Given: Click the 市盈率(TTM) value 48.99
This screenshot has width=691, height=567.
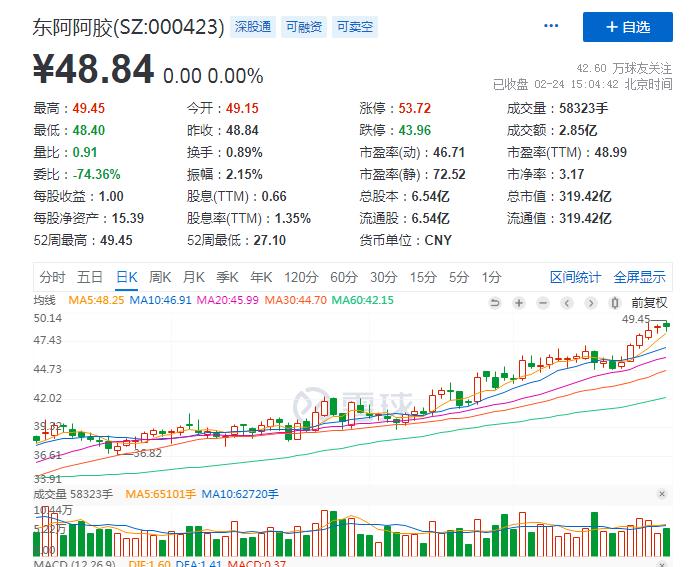Looking at the screenshot, I should [x=611, y=152].
